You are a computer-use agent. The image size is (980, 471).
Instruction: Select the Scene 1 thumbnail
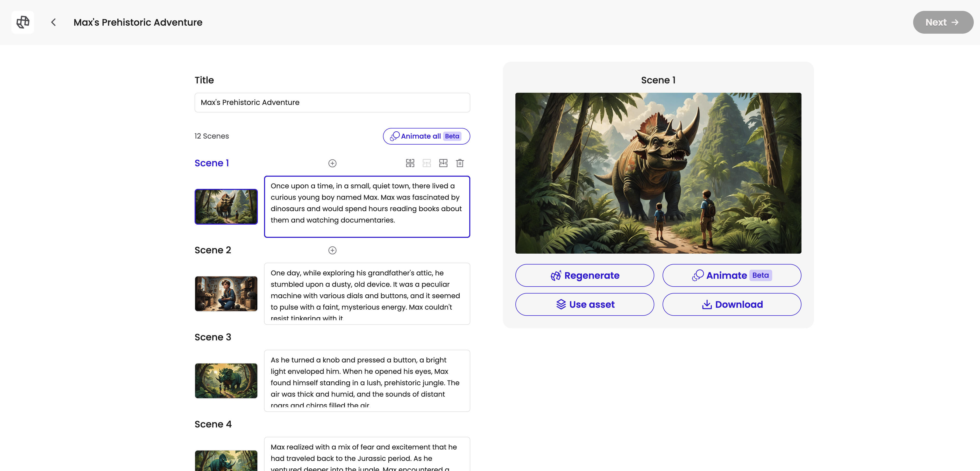tap(226, 206)
